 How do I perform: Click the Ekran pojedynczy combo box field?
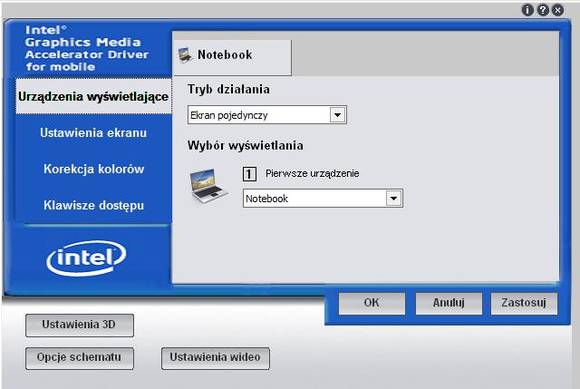coord(267,115)
